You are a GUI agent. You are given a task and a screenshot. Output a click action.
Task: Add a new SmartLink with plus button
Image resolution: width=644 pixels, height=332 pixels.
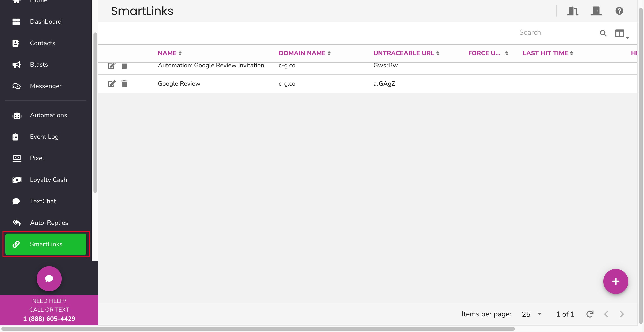coord(616,281)
